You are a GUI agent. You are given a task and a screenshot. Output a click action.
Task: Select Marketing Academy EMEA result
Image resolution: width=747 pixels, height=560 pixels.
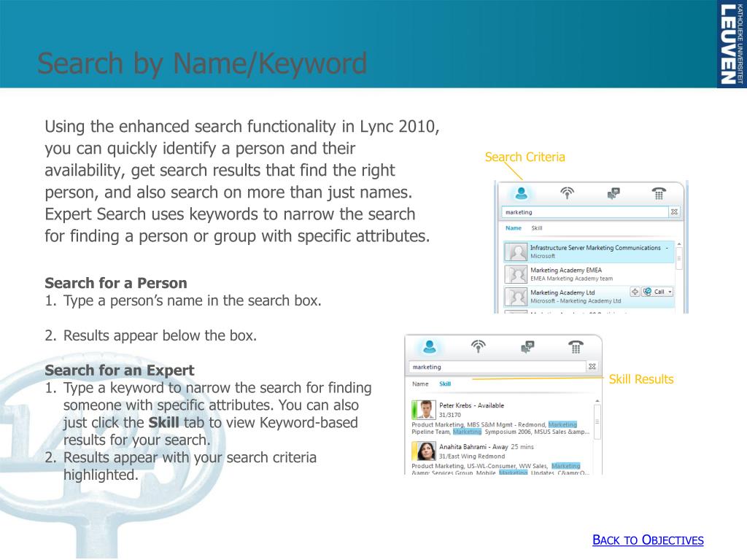[589, 274]
